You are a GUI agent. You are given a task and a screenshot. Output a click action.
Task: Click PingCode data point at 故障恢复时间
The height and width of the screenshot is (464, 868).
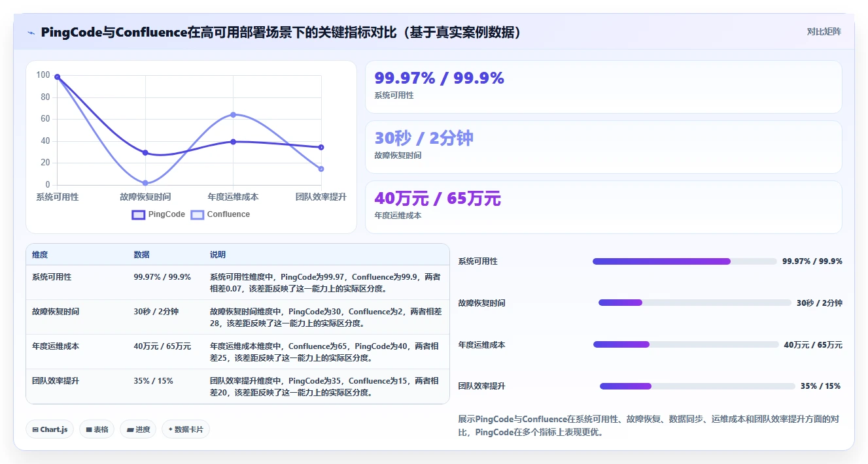pos(145,153)
